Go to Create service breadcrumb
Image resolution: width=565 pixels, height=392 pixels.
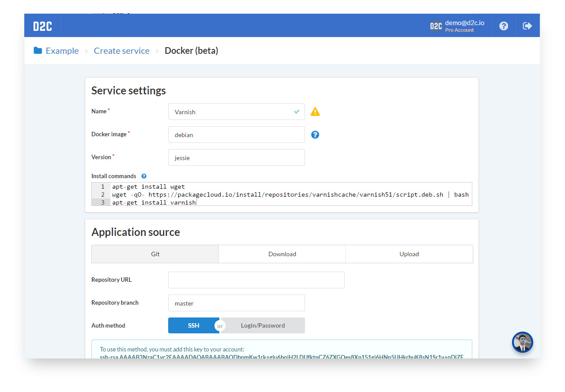[x=122, y=51]
